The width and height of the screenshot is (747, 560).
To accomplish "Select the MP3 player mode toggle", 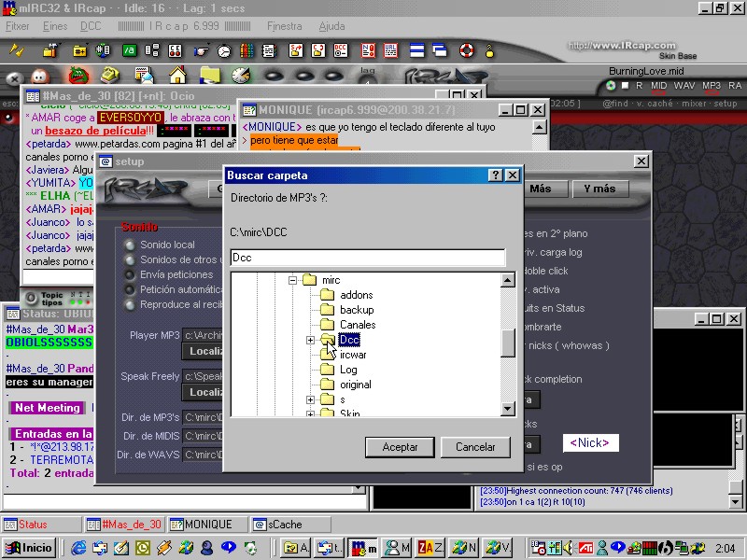I will point(712,86).
